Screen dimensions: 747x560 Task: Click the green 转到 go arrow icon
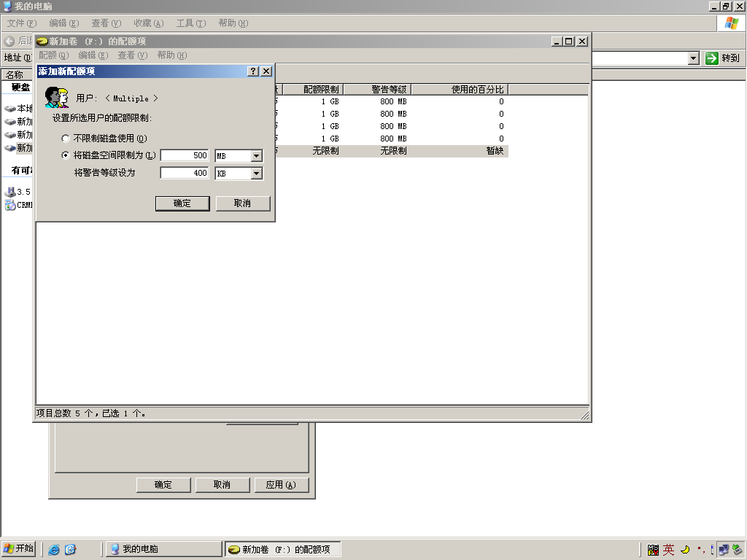pos(712,58)
